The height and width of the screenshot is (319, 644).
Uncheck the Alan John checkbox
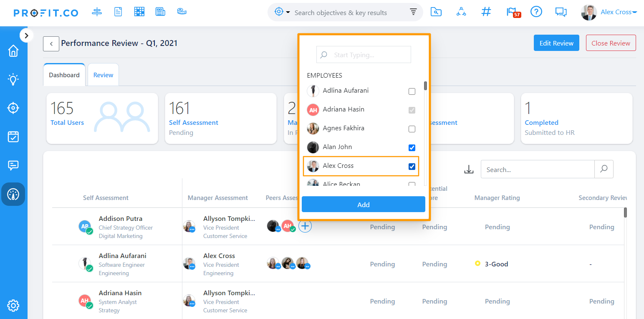click(x=412, y=148)
